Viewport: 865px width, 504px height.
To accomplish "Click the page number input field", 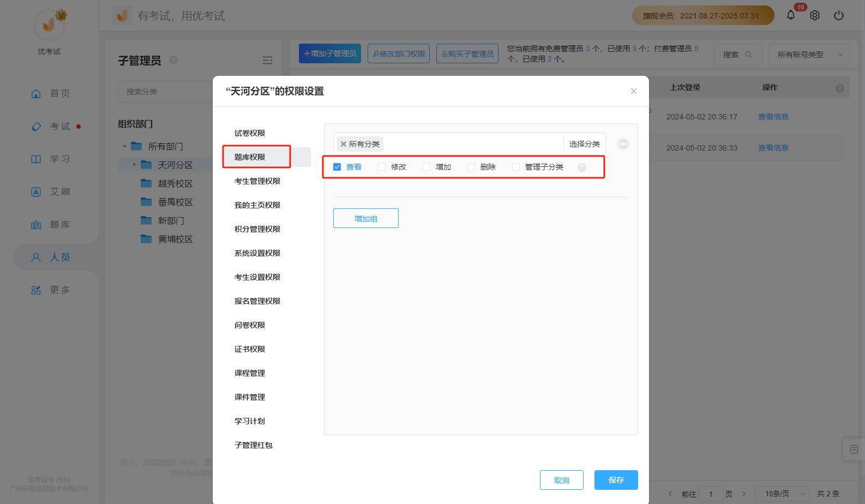I will tap(711, 494).
